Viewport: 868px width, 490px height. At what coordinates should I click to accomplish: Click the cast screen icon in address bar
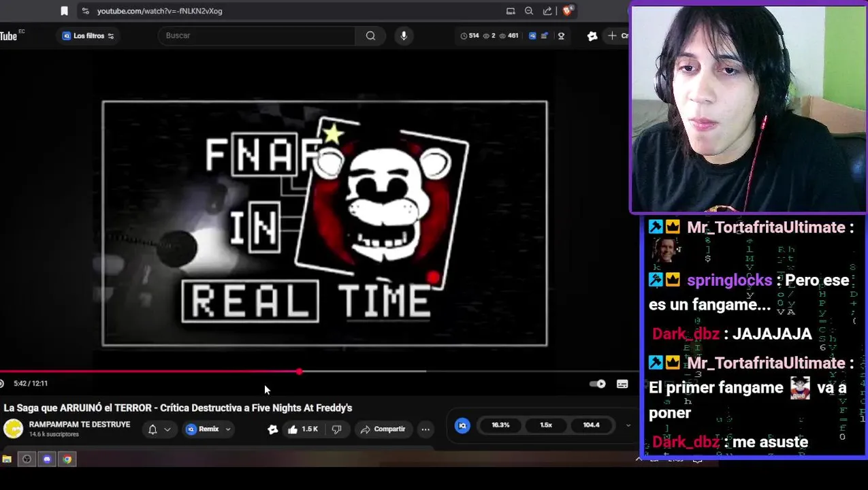(511, 11)
